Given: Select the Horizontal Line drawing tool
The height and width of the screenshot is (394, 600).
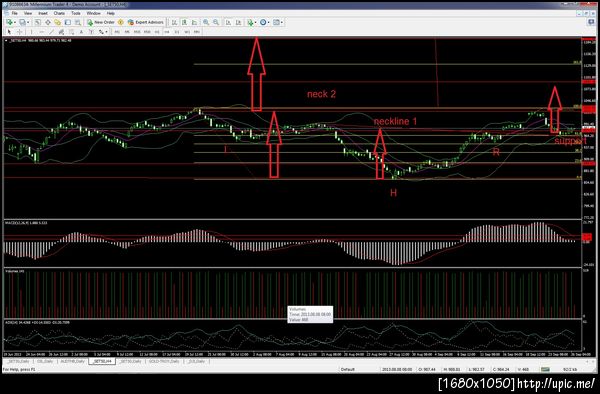Looking at the screenshot, I should pyautogui.click(x=42, y=32).
